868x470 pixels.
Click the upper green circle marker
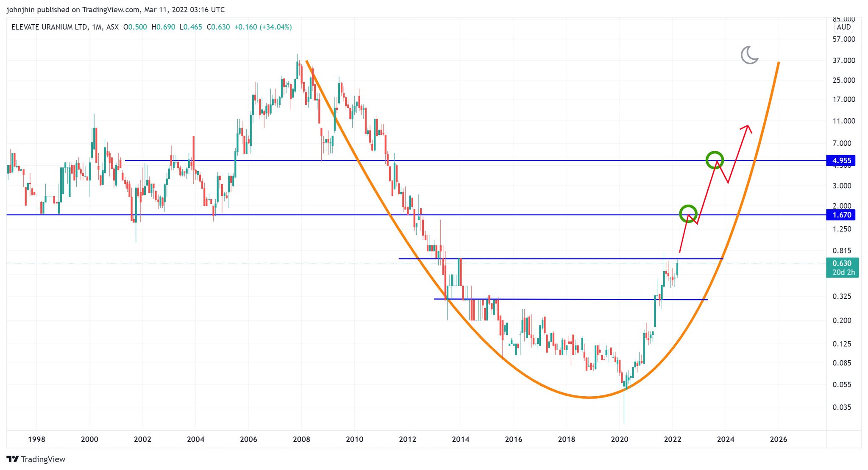click(x=715, y=160)
